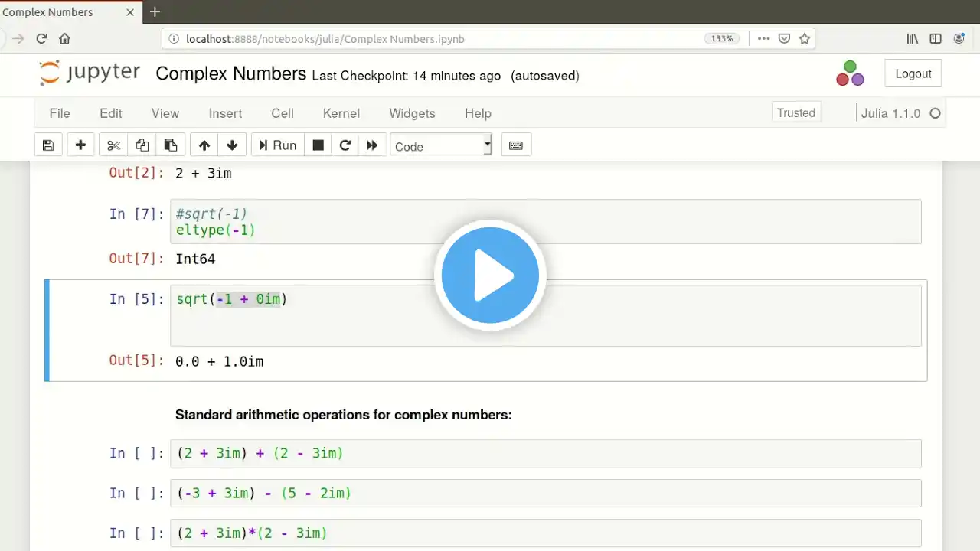Click the Int64 output text
The image size is (980, 551).
(x=195, y=259)
